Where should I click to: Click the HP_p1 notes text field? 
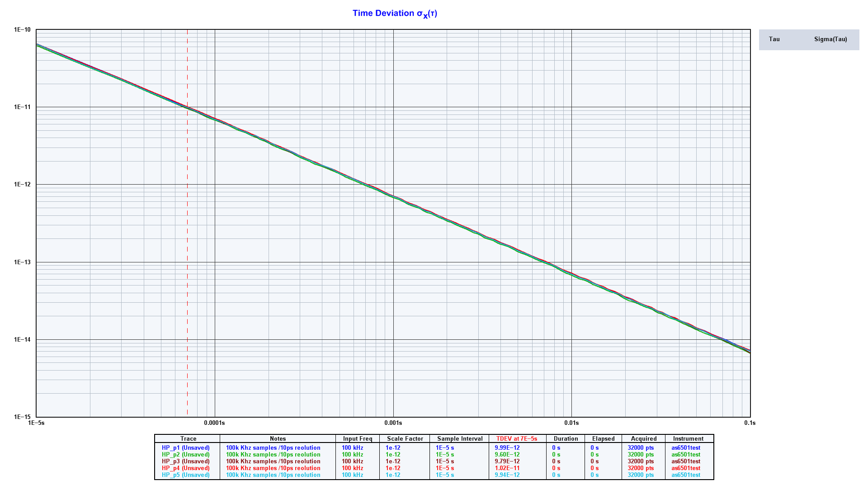click(273, 447)
